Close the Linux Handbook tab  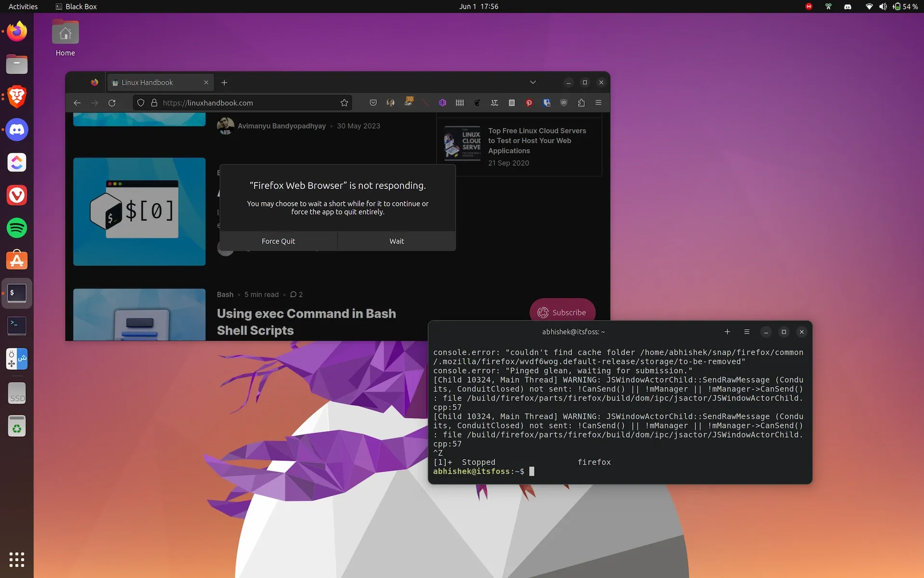tap(206, 82)
